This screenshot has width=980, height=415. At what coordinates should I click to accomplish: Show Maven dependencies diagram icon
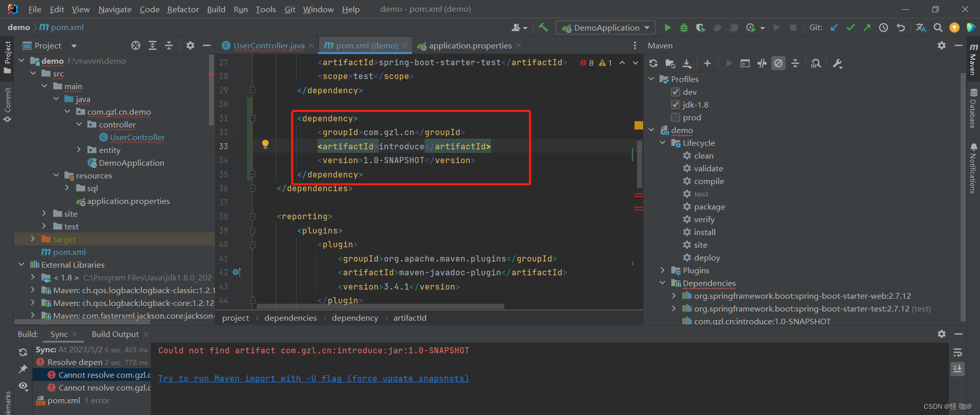pyautogui.click(x=816, y=63)
